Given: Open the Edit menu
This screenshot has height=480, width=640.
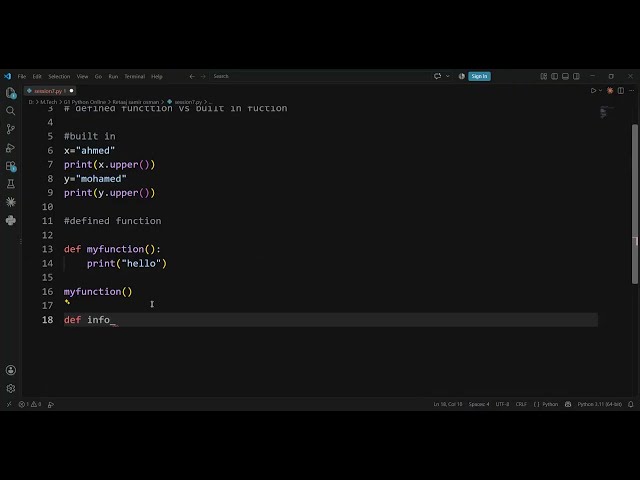Looking at the screenshot, I should (x=37, y=76).
